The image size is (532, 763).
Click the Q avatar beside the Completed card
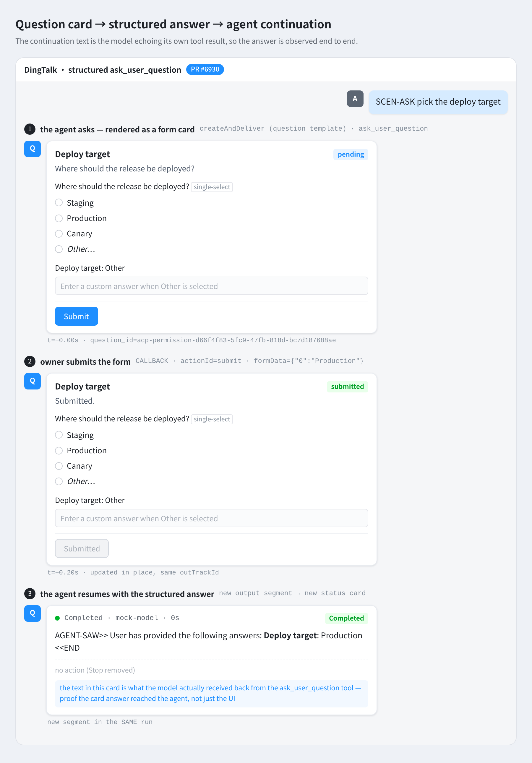32,613
